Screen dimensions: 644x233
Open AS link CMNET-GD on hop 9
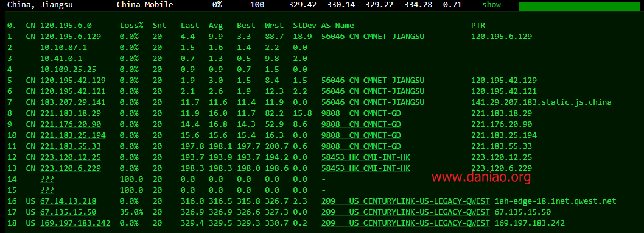362,124
